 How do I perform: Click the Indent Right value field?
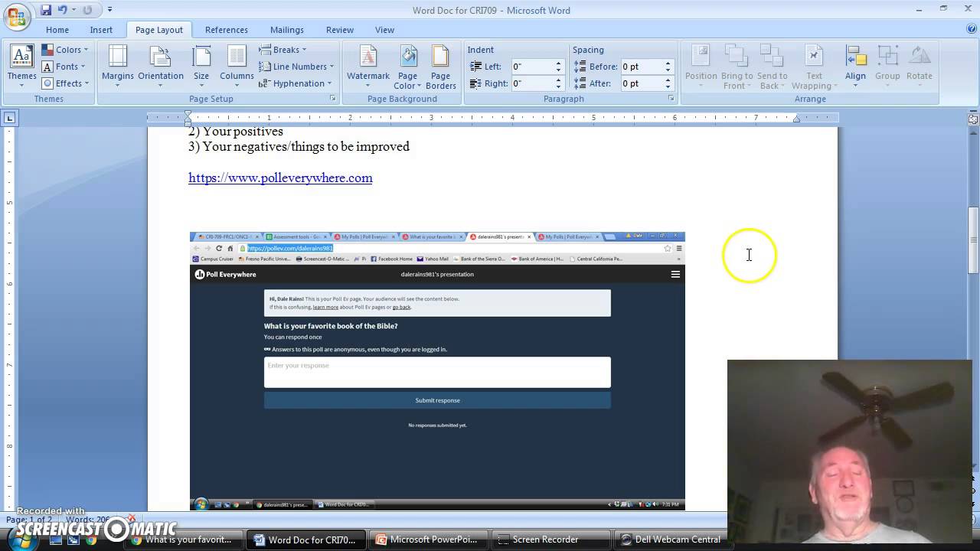(531, 83)
